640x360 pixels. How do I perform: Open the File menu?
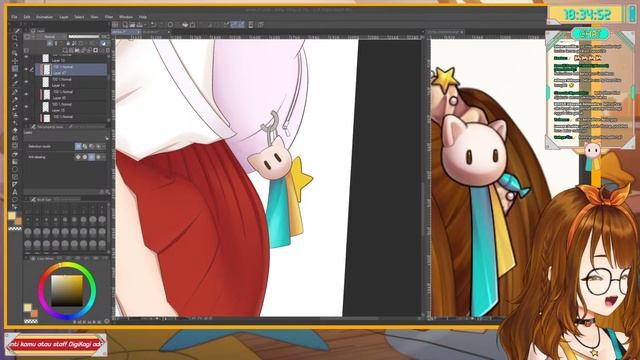tap(14, 17)
